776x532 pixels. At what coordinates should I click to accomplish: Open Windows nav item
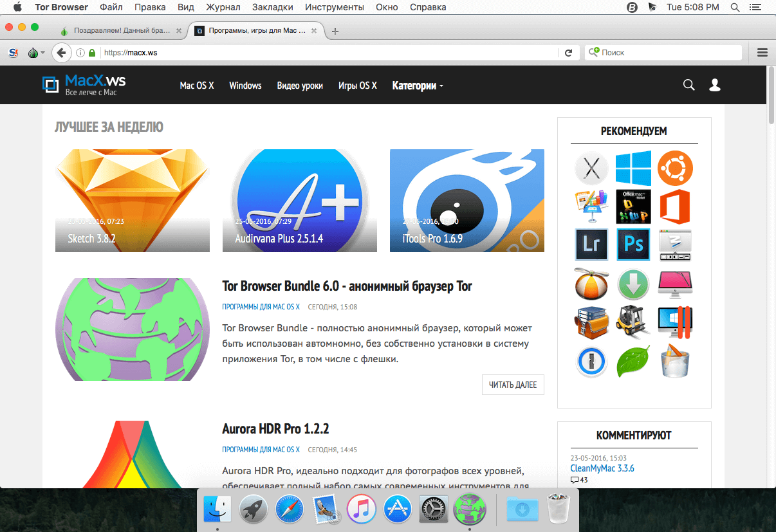point(245,86)
